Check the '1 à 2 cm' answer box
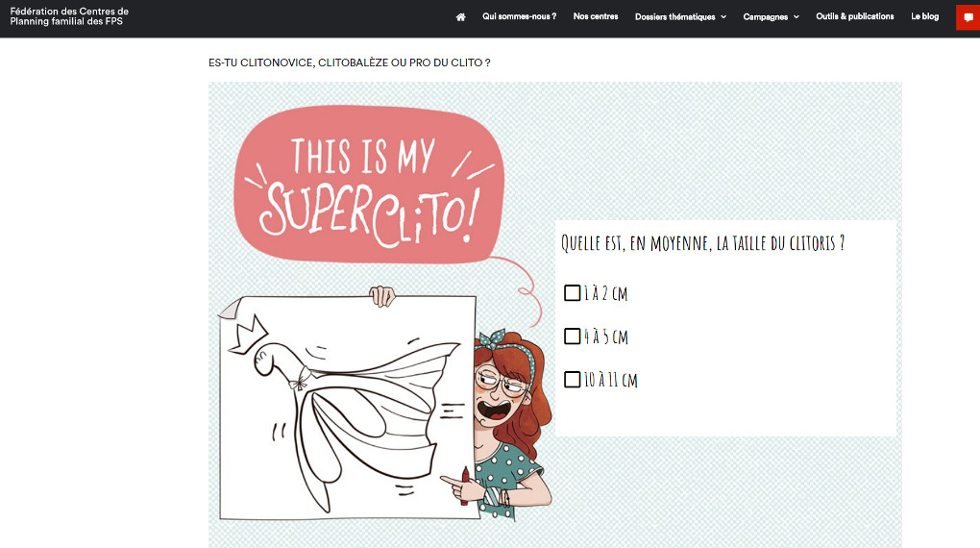 tap(572, 293)
